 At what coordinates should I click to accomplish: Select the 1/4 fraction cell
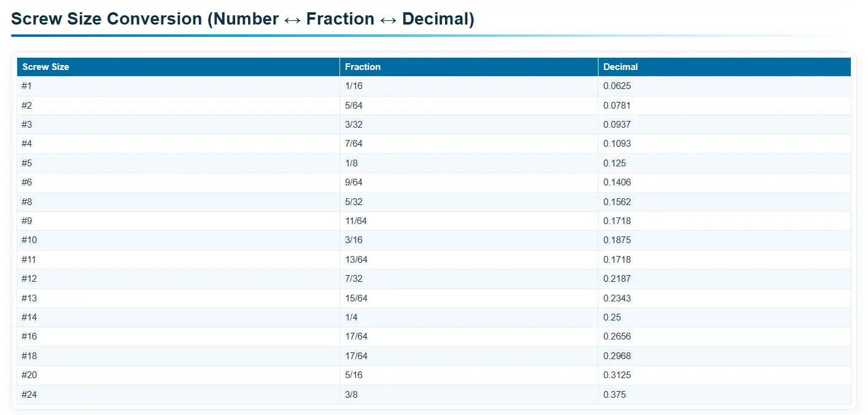[351, 317]
